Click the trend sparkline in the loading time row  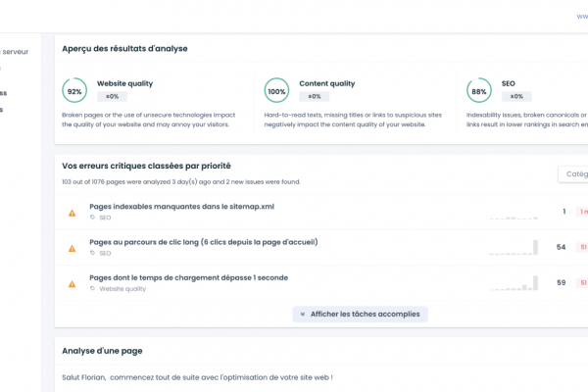tap(514, 283)
